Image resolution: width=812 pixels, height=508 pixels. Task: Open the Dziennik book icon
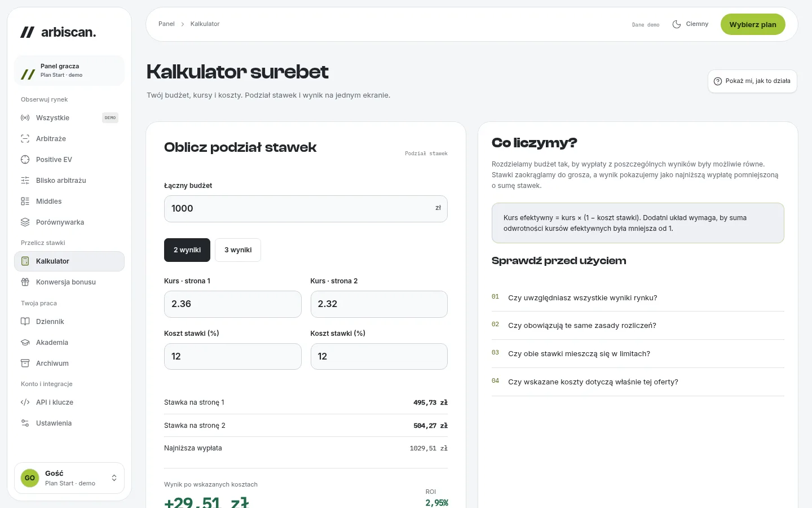click(25, 322)
